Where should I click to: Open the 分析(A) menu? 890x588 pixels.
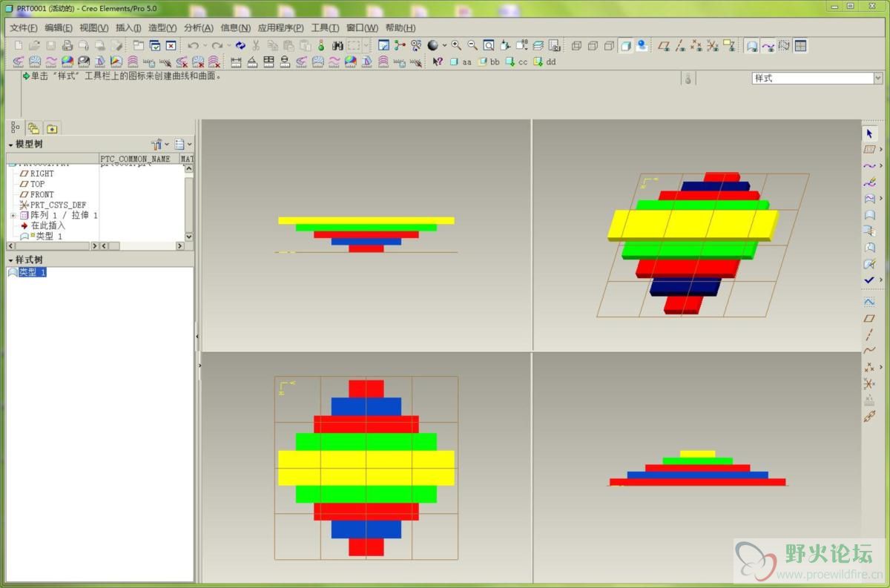click(x=198, y=27)
